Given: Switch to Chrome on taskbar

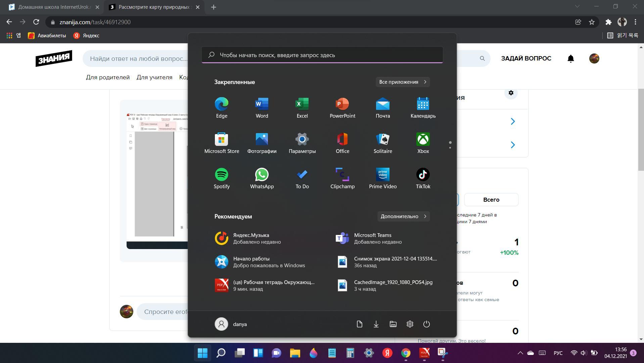Looking at the screenshot, I should [406, 353].
